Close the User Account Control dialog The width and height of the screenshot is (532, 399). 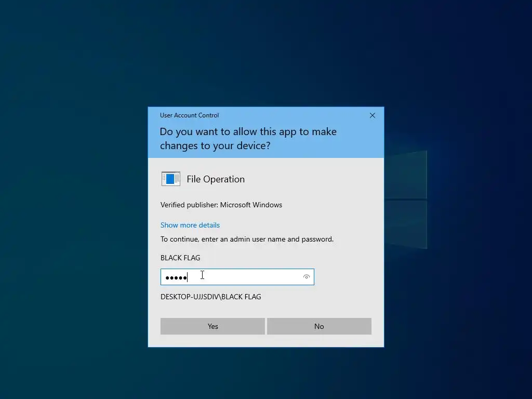[373, 115]
